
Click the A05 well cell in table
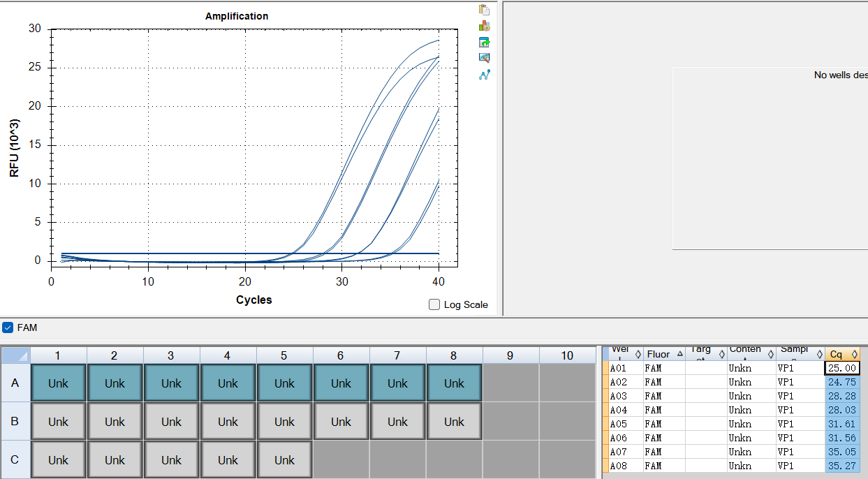point(626,424)
